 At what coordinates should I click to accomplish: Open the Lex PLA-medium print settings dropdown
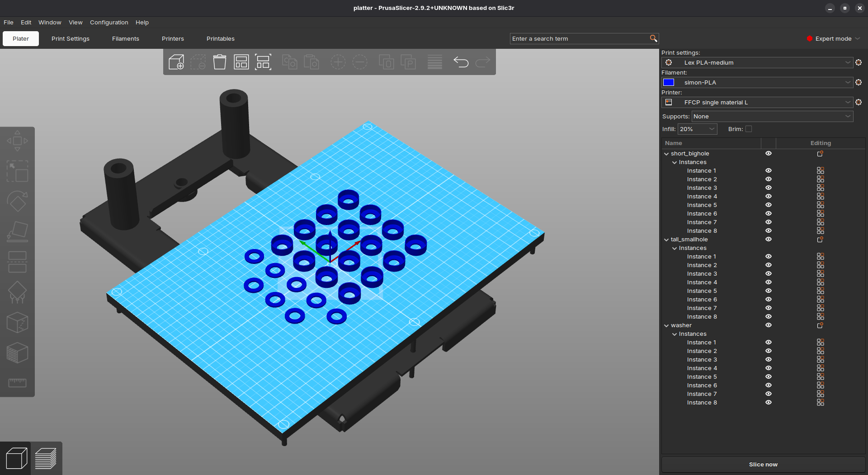757,62
